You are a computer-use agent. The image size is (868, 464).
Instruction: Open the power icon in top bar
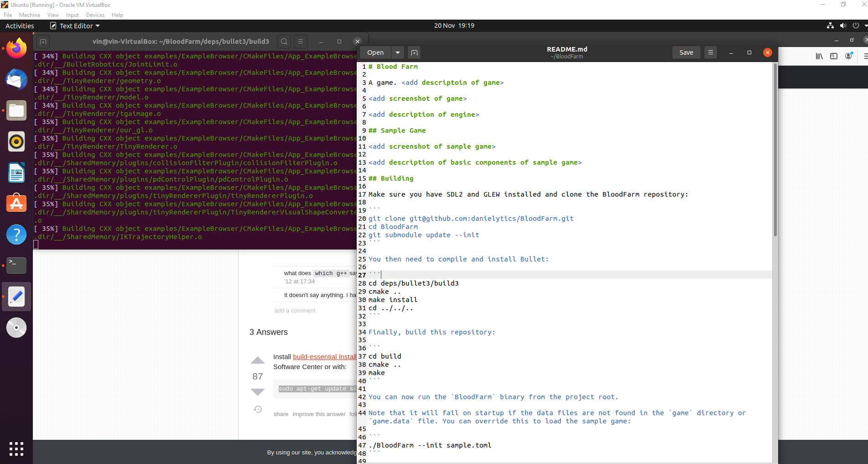(x=856, y=26)
